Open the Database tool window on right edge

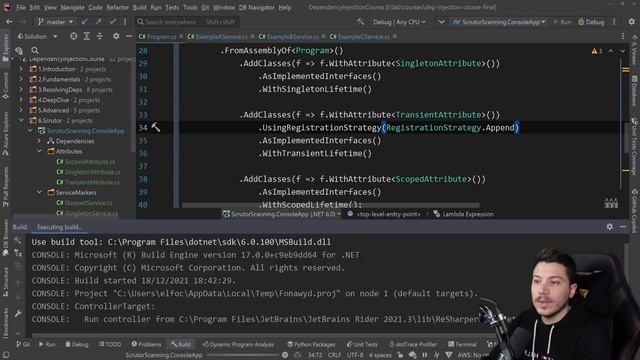click(x=635, y=91)
